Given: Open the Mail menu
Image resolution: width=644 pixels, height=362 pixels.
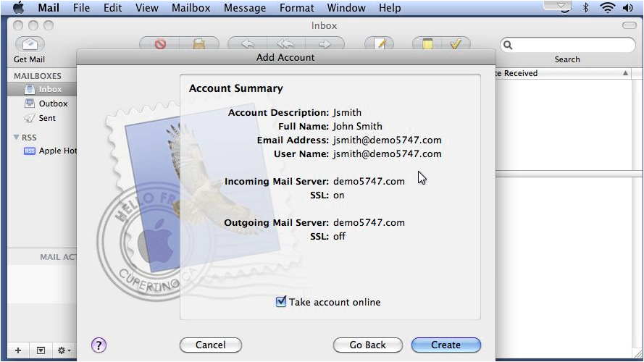Looking at the screenshot, I should (49, 7).
